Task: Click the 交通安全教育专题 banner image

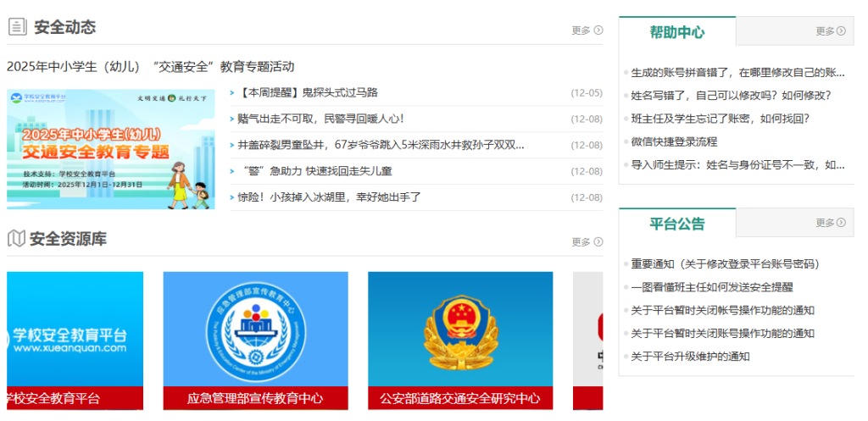Action: pos(111,149)
